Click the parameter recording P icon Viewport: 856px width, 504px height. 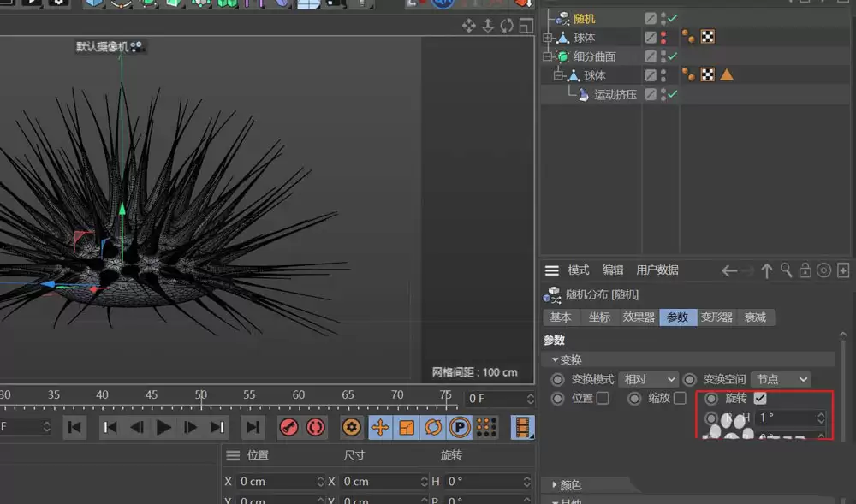[460, 427]
